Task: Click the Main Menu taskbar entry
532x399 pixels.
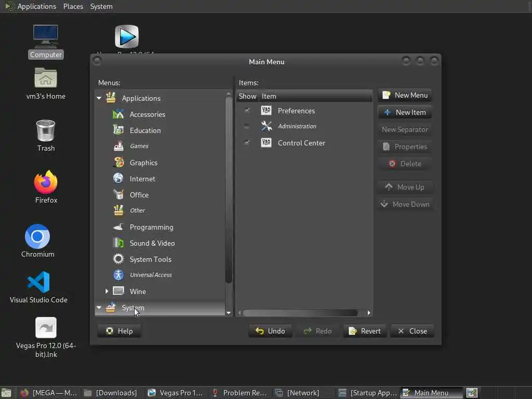Action: [x=431, y=393]
